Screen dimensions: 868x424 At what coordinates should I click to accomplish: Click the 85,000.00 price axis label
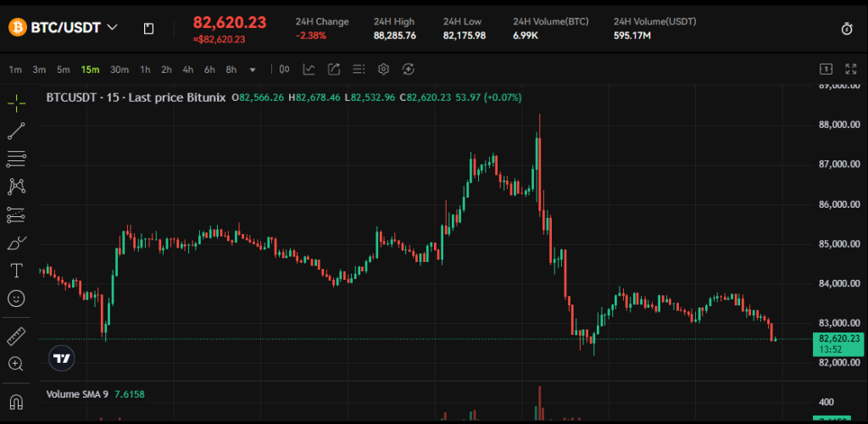pos(840,244)
